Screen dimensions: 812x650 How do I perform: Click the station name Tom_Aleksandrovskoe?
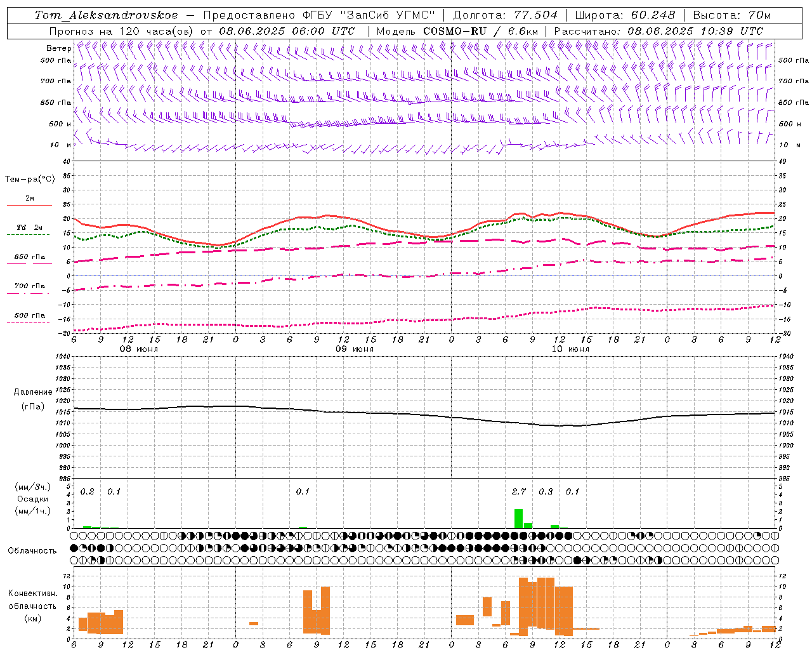tap(107, 15)
